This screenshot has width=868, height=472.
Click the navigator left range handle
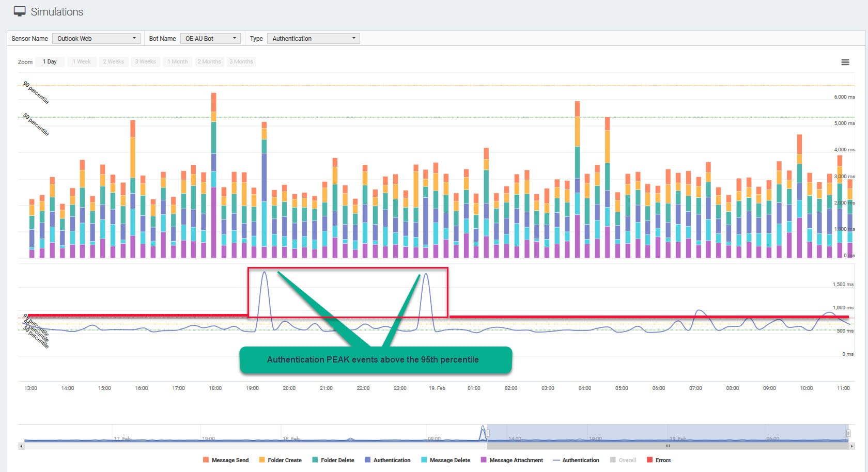487,433
